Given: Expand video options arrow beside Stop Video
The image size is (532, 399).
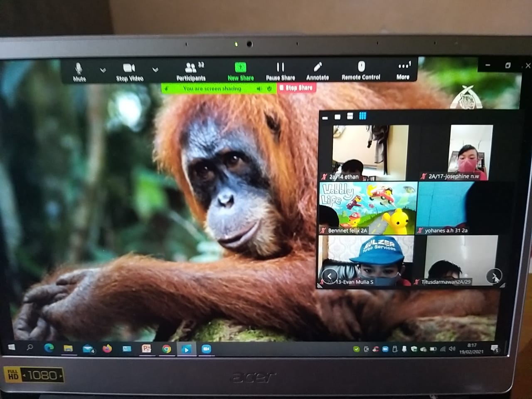Looking at the screenshot, I should click(155, 70).
